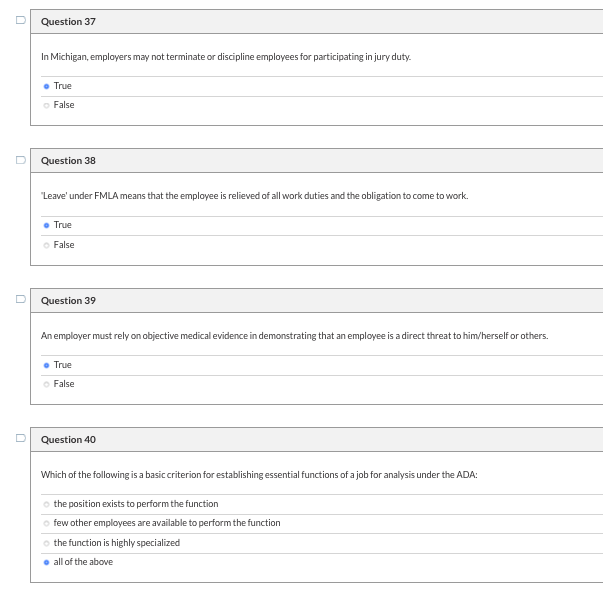Click the Question 40 header
The height and width of the screenshot is (590, 603).
[x=69, y=439]
